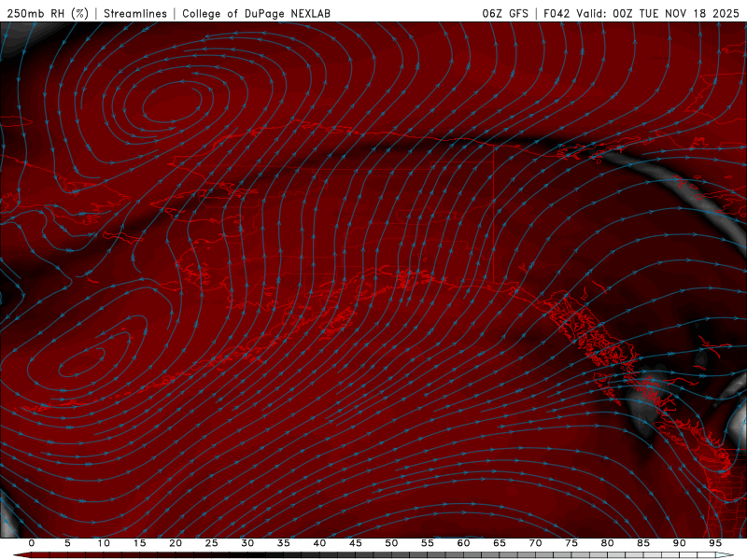
Task: Click the colorbar tick label "95"
Action: click(715, 543)
